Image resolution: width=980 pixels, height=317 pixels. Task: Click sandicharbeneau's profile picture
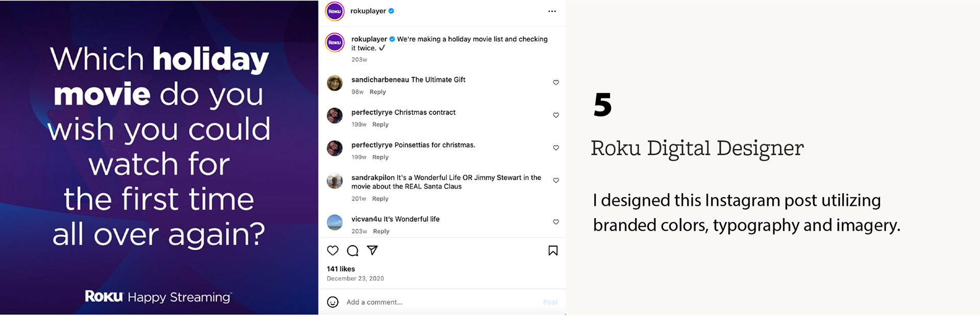[x=335, y=83]
